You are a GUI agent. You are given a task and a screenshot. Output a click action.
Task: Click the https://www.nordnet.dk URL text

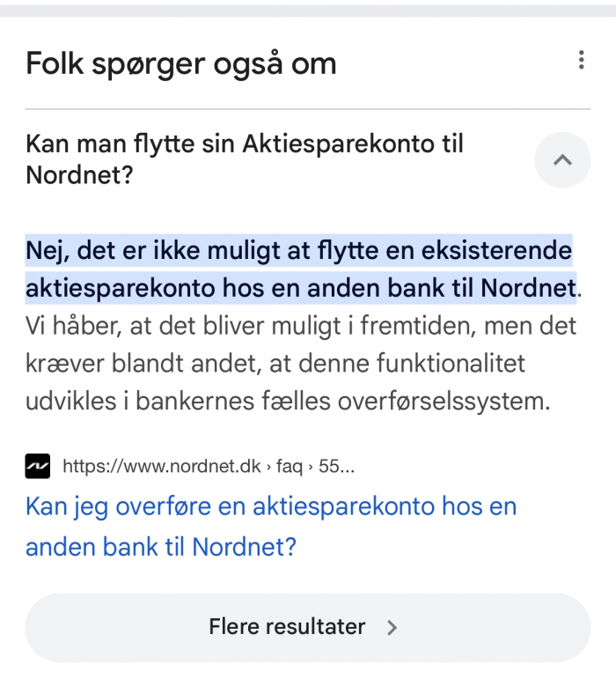[162, 466]
